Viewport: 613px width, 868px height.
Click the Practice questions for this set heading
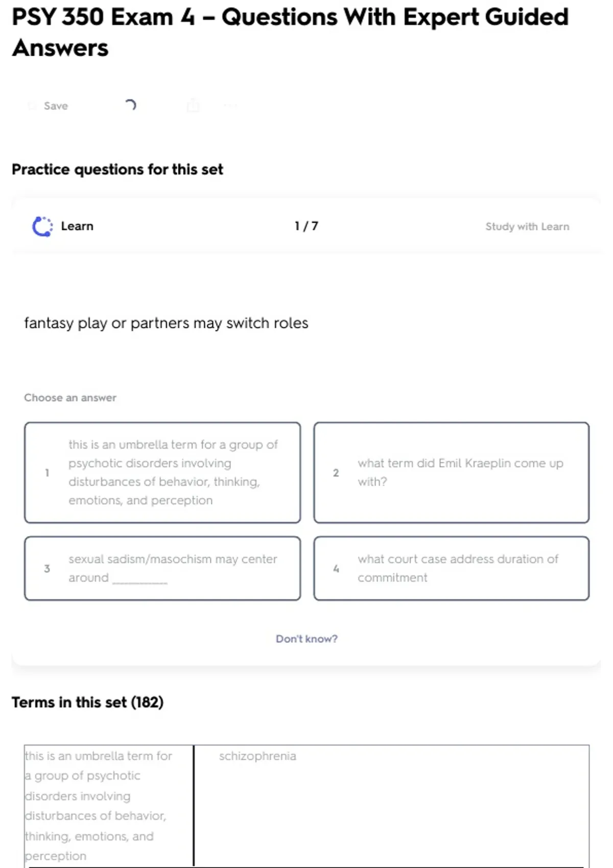click(x=117, y=169)
